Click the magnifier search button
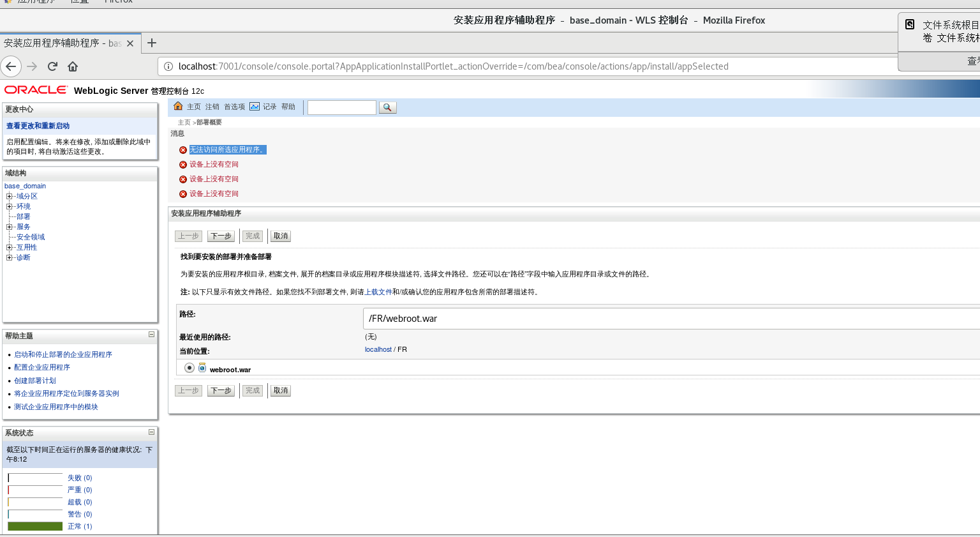Screen dimensions: 980x537 (388, 107)
